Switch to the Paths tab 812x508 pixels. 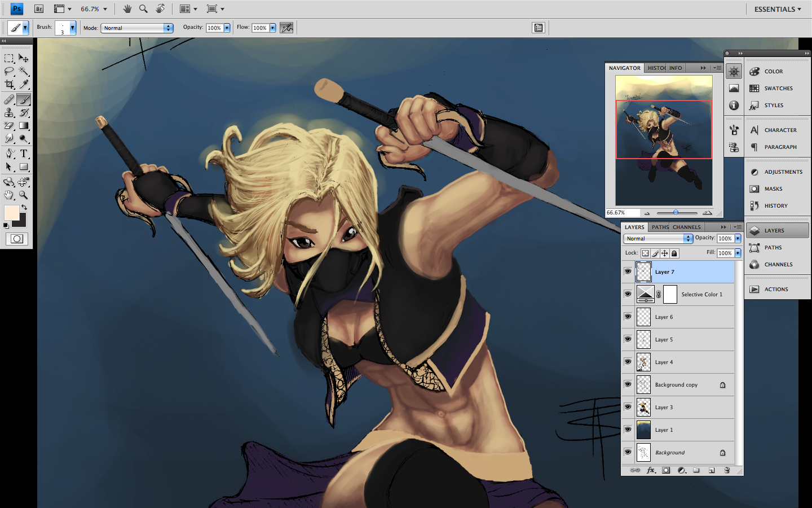pyautogui.click(x=660, y=227)
